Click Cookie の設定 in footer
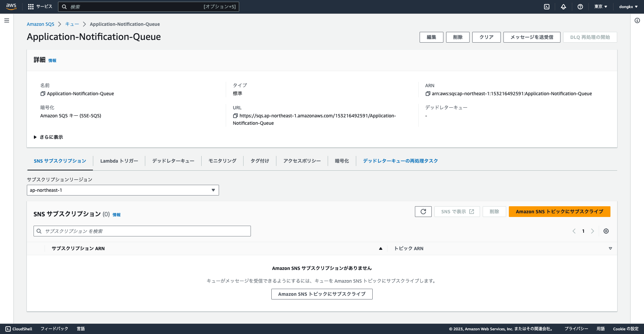This screenshot has width=644, height=334. [x=626, y=329]
